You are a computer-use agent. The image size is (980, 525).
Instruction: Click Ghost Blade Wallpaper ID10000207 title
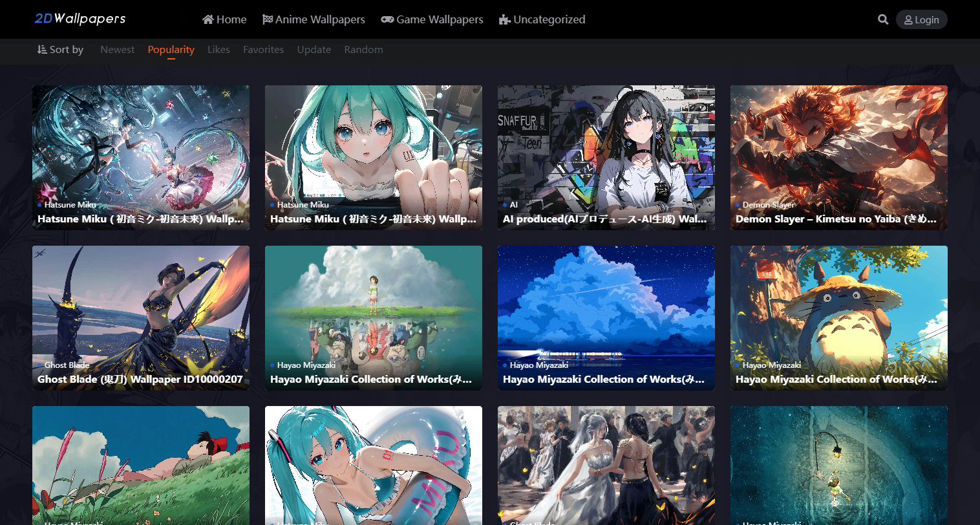140,380
